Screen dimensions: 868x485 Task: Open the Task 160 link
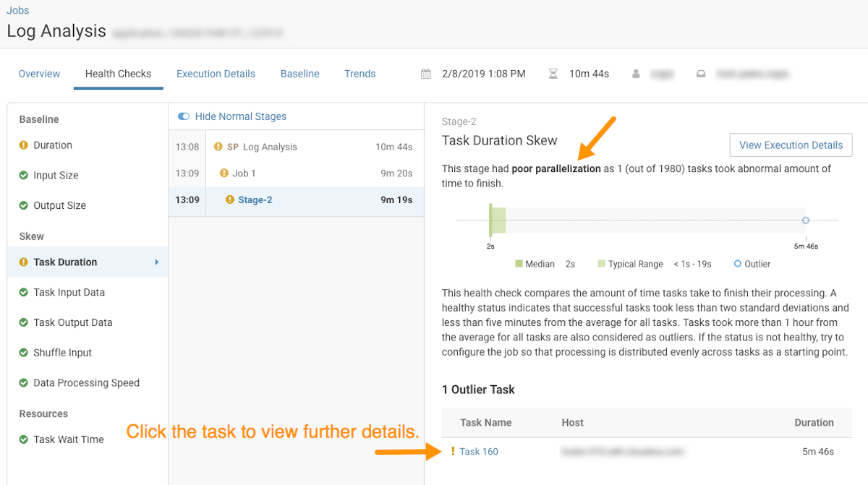coord(479,452)
